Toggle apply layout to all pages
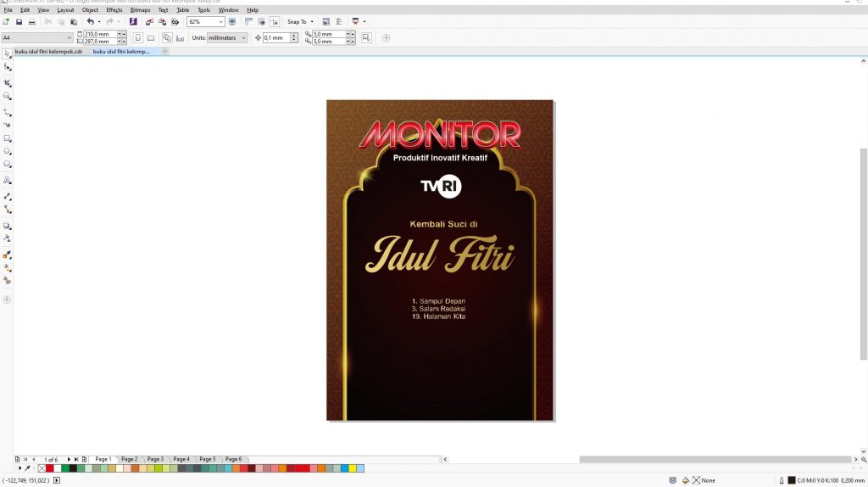 (x=167, y=37)
